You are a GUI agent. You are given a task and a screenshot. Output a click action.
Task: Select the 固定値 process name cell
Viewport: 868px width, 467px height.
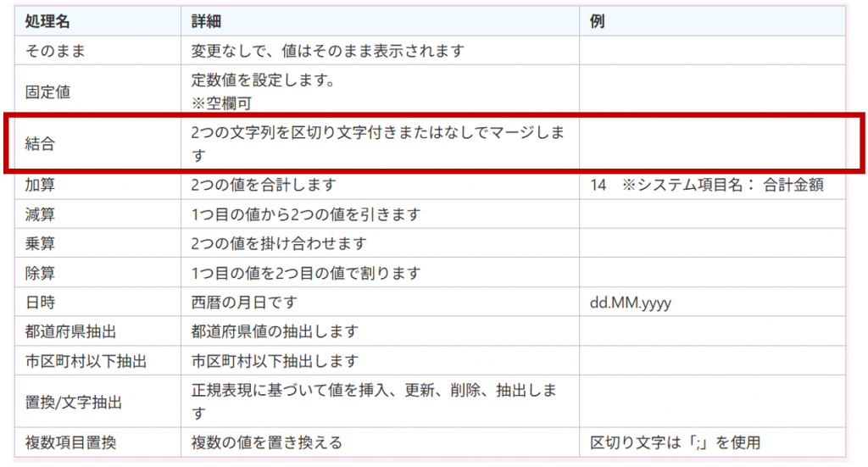pyautogui.click(x=97, y=92)
